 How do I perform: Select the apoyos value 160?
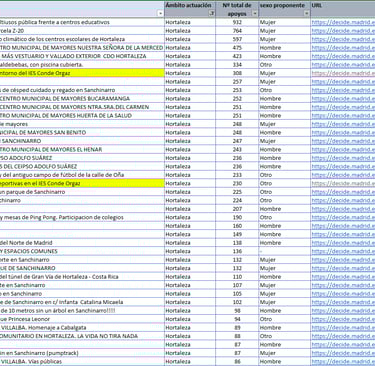click(x=237, y=226)
